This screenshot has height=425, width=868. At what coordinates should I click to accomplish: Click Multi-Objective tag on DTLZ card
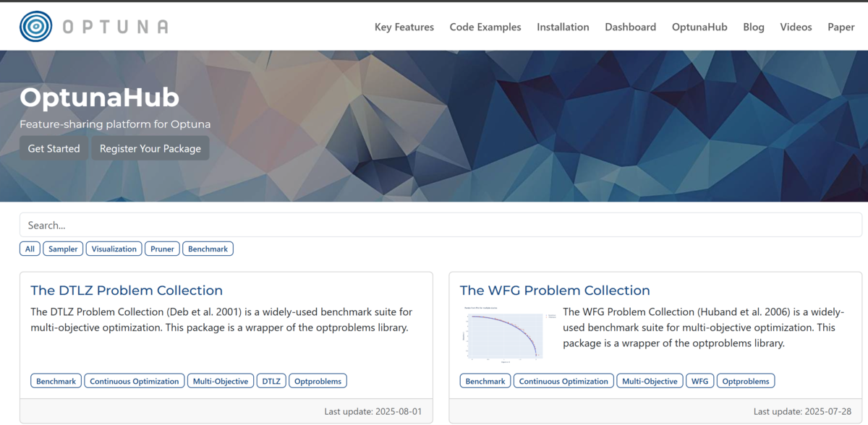pyautogui.click(x=221, y=381)
